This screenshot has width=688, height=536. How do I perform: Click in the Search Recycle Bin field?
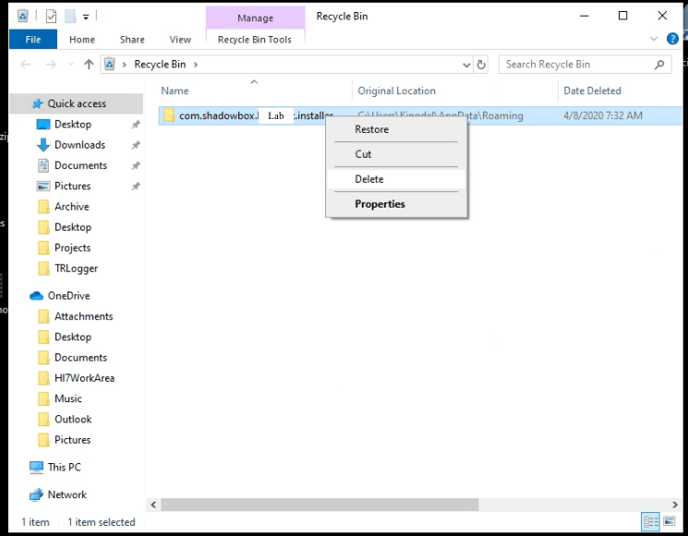tap(574, 65)
